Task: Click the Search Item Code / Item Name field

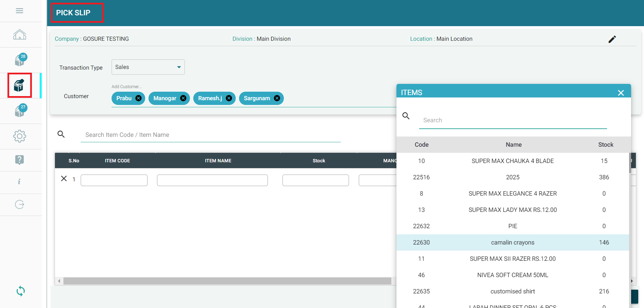Action: [x=211, y=135]
